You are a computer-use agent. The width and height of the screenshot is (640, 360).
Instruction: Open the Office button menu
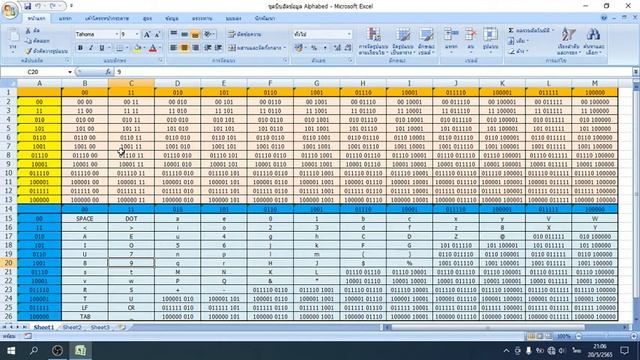(9, 9)
